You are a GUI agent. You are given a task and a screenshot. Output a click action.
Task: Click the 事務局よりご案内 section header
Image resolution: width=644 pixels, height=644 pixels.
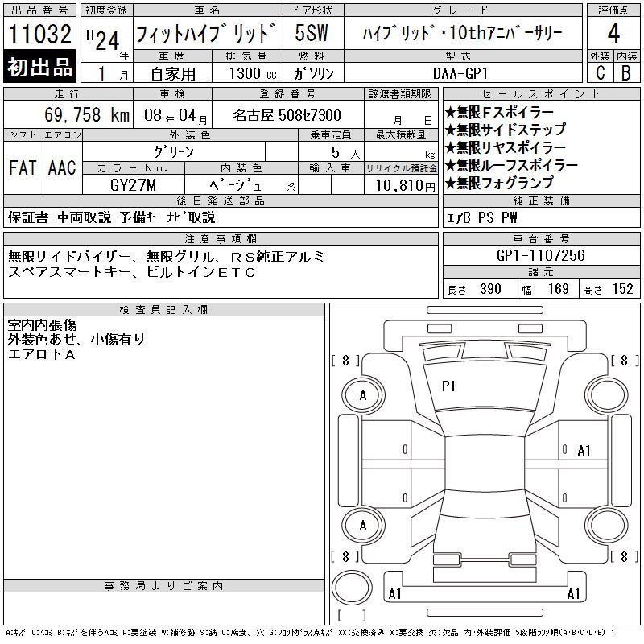[x=164, y=586]
